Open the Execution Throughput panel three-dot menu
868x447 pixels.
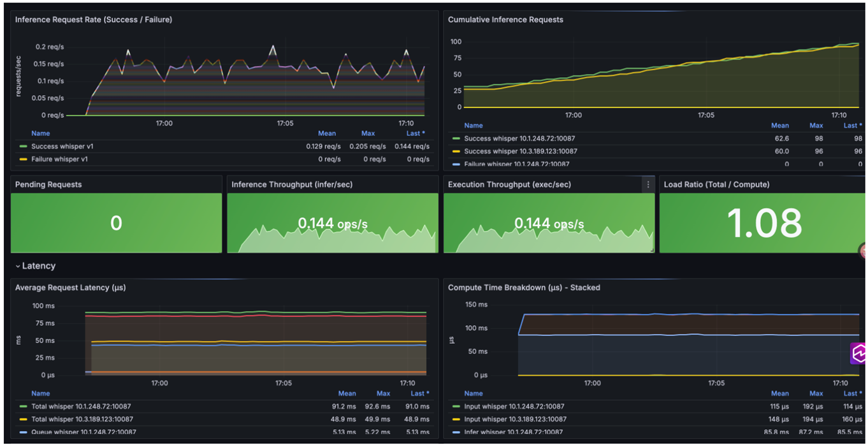[648, 184]
